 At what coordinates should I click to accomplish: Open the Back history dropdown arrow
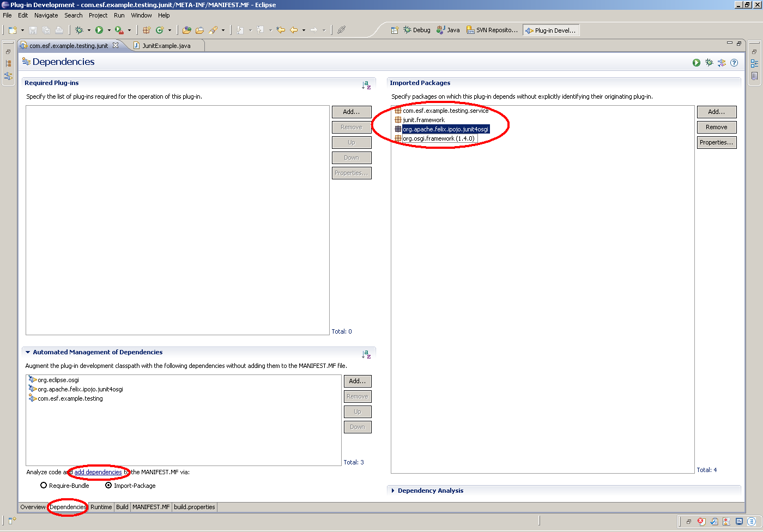304,31
